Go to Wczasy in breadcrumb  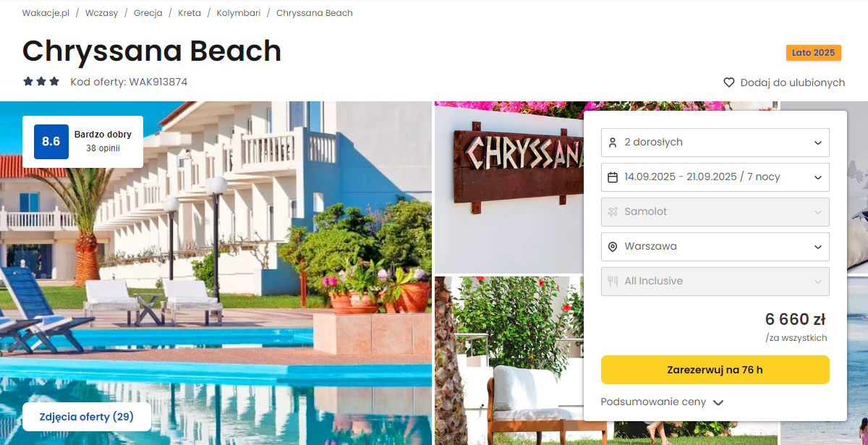[101, 13]
